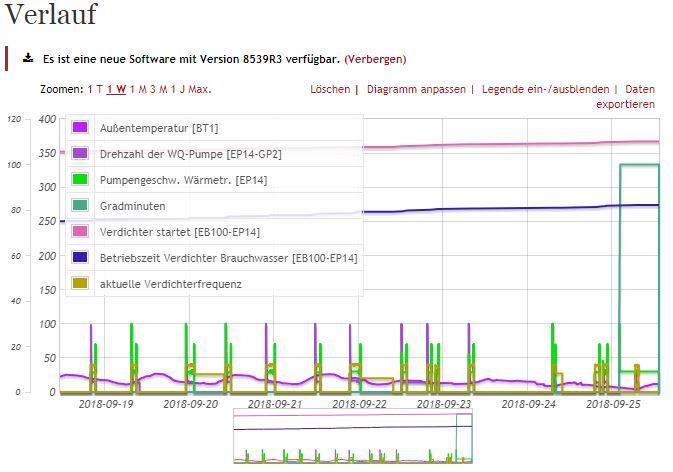Click legend label Pumpengeschw. Wärmetr. [EP14]
The width and height of the screenshot is (673, 472).
tap(183, 180)
